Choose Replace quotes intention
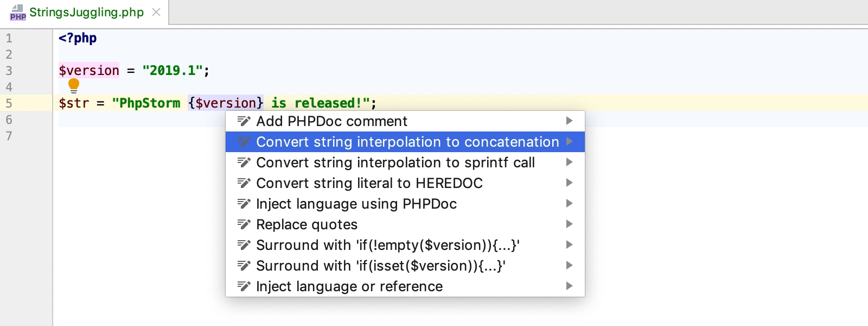868x326 pixels. pyautogui.click(x=405, y=224)
